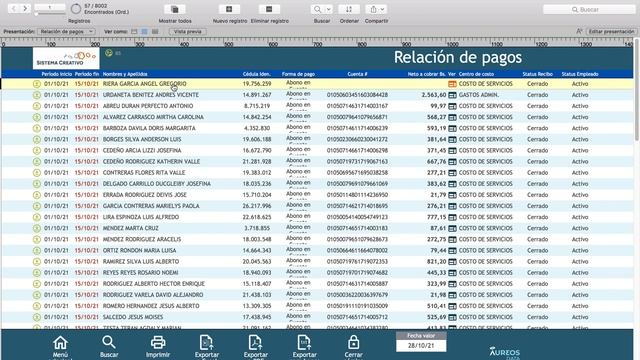Screen dimensions: 640x360
Task: Click the Compartir share icon
Action: [x=373, y=9]
